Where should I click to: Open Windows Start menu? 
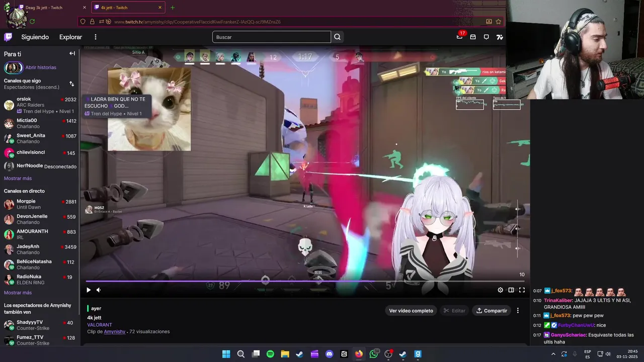click(x=226, y=354)
